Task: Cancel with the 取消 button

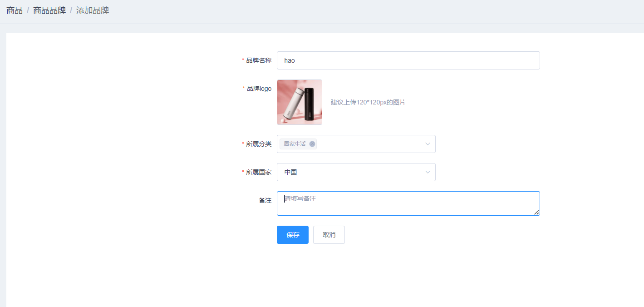Action: click(329, 235)
